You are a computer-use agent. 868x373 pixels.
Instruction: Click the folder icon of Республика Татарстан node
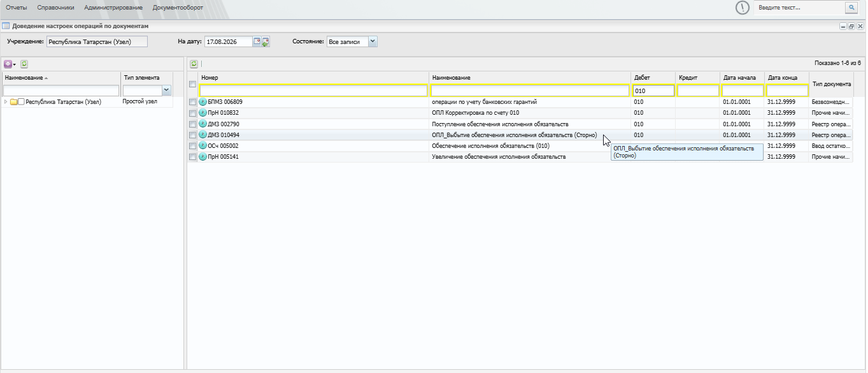(13, 102)
